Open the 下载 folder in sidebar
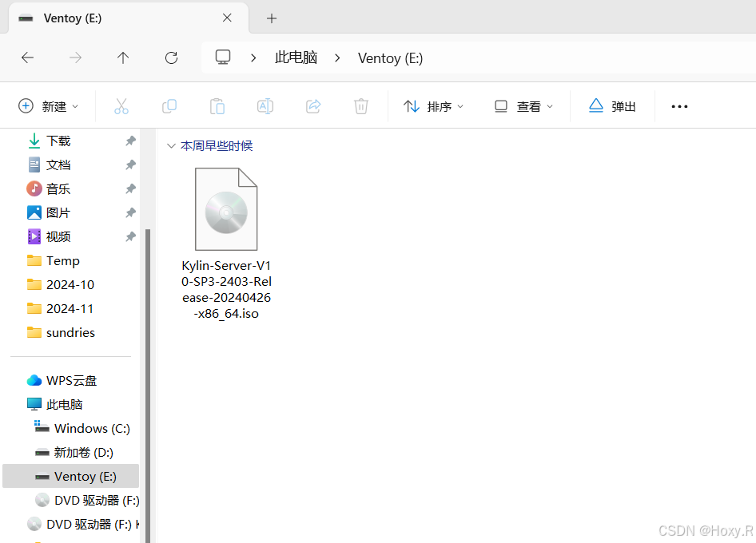 click(56, 141)
